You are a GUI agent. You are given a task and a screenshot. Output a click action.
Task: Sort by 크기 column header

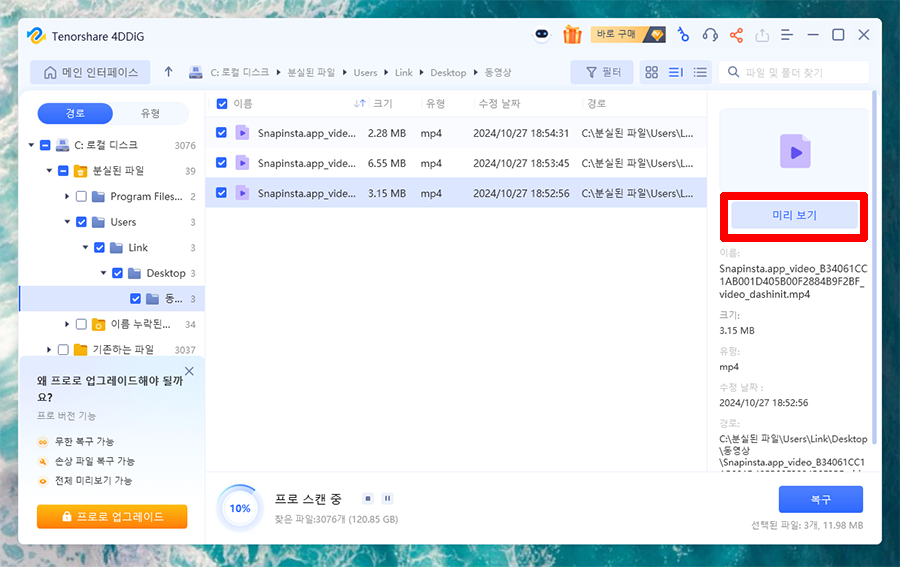point(383,103)
